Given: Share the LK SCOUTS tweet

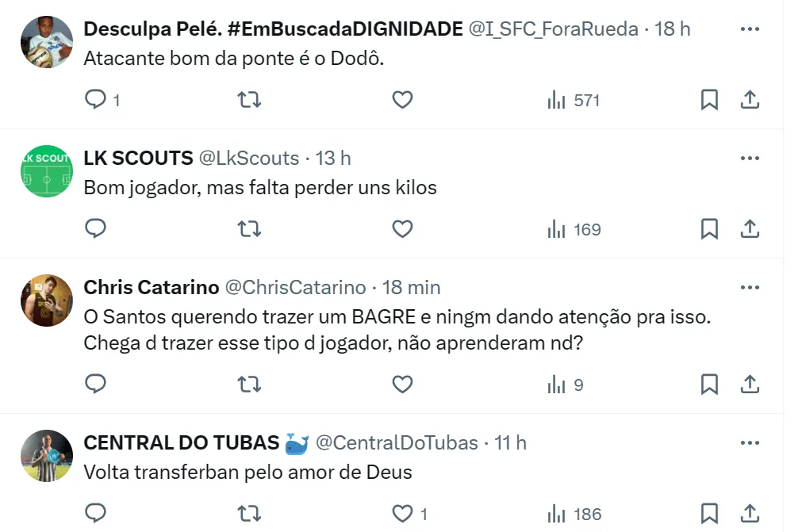Looking at the screenshot, I should click(750, 229).
